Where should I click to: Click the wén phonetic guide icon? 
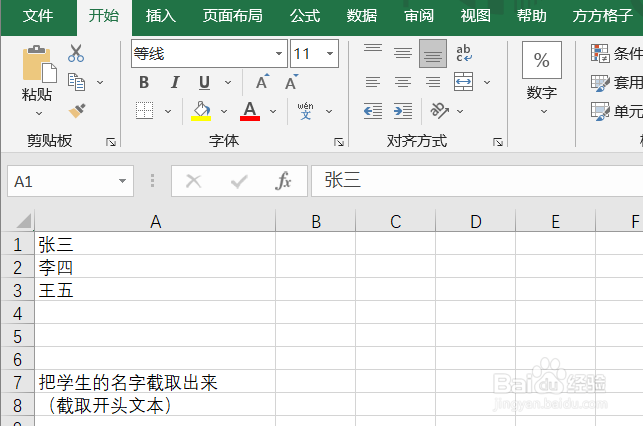[x=306, y=111]
